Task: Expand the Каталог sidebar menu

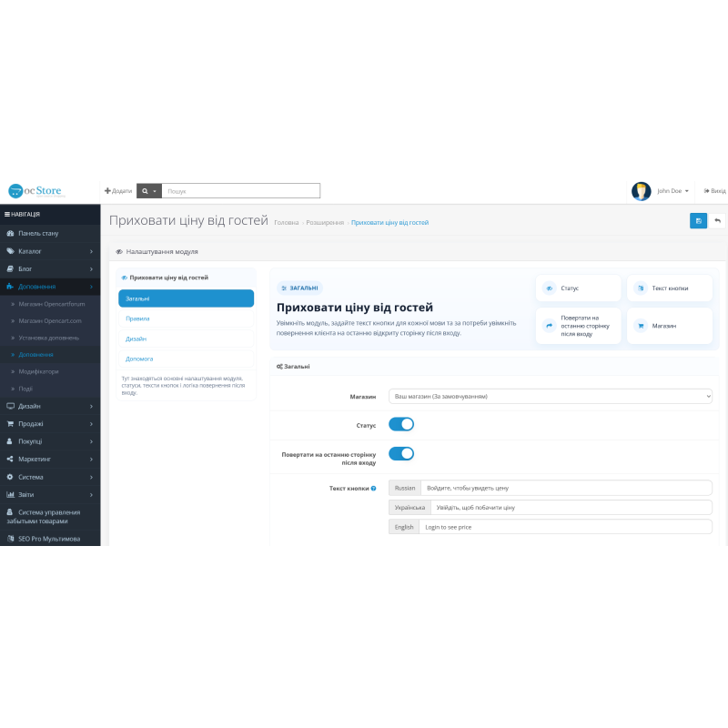Action: point(50,251)
